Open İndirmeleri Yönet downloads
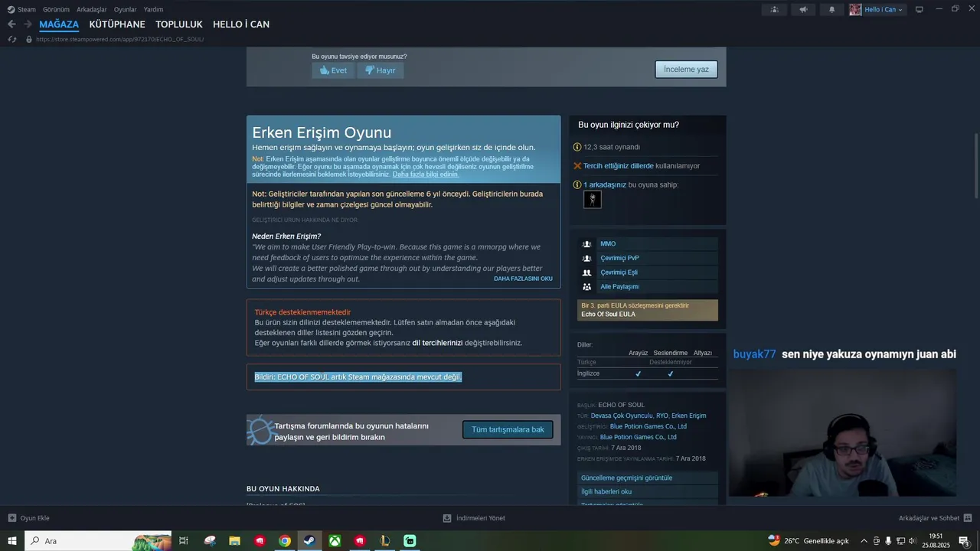Screen dimensions: 980x551 tap(474, 518)
